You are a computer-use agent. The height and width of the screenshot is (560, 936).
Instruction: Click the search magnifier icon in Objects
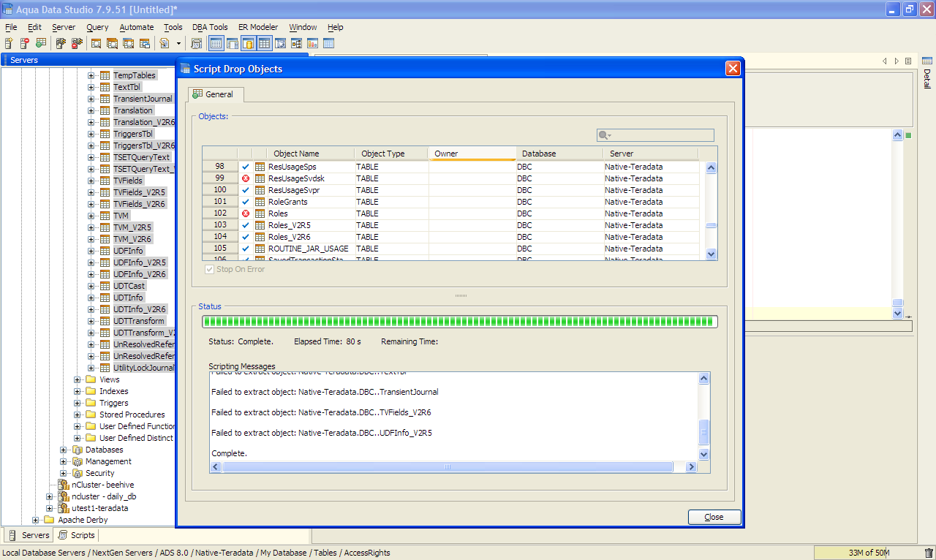click(x=605, y=135)
